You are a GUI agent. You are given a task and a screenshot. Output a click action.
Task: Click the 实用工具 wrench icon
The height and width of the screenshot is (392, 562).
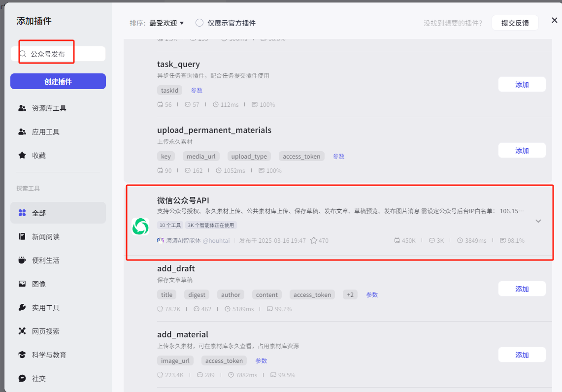coord(22,307)
